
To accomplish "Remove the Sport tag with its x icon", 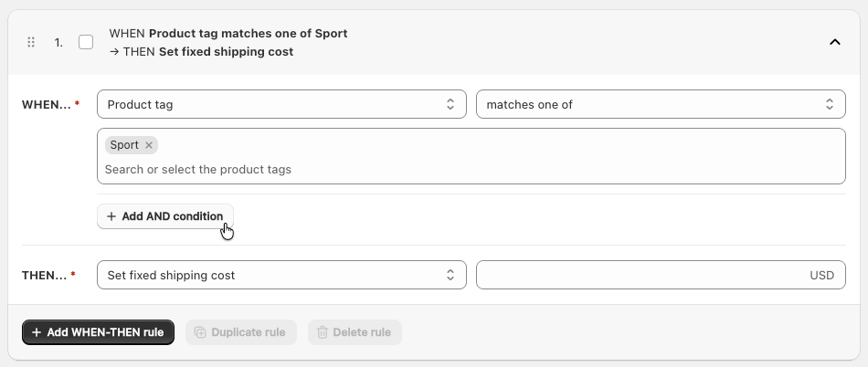I will [148, 145].
